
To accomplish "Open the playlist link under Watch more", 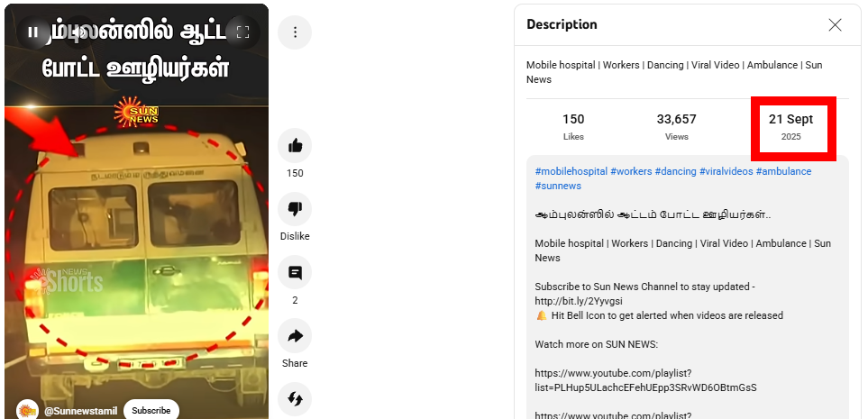I will (645, 380).
